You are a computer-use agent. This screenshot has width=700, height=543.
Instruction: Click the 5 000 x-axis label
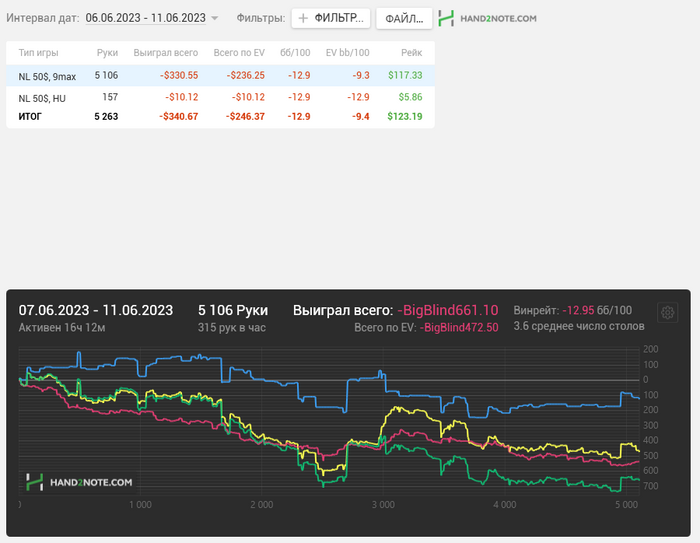pos(626,505)
